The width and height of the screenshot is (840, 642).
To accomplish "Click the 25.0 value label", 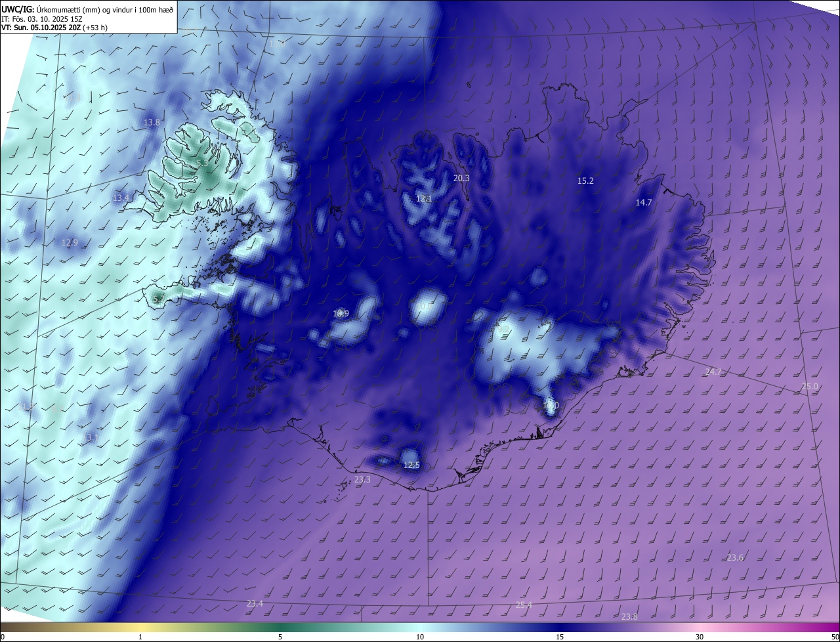I will point(810,386).
